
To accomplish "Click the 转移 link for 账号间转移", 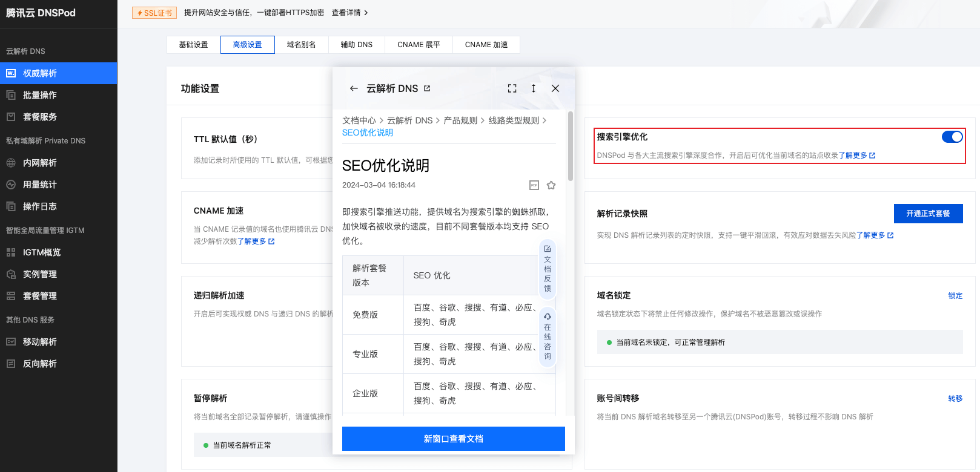I will (955, 399).
